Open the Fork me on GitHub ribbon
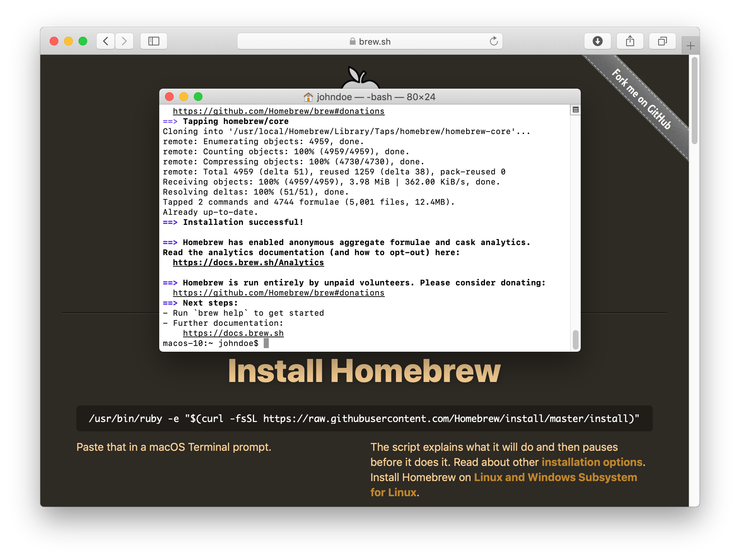 point(641,99)
